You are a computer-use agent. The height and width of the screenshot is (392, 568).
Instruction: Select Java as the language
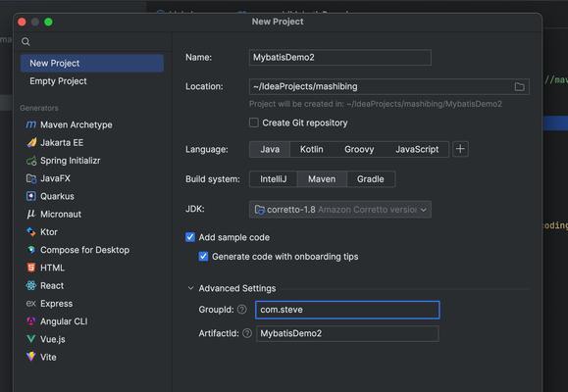270,149
